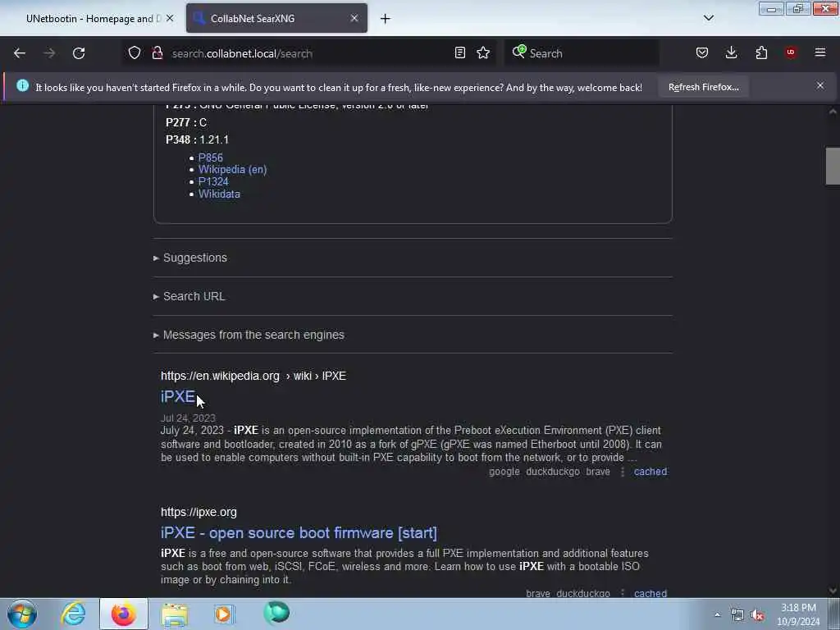Viewport: 840px width, 630px height.
Task: Switch to the UNetbootin Homepage tab
Action: 94,19
